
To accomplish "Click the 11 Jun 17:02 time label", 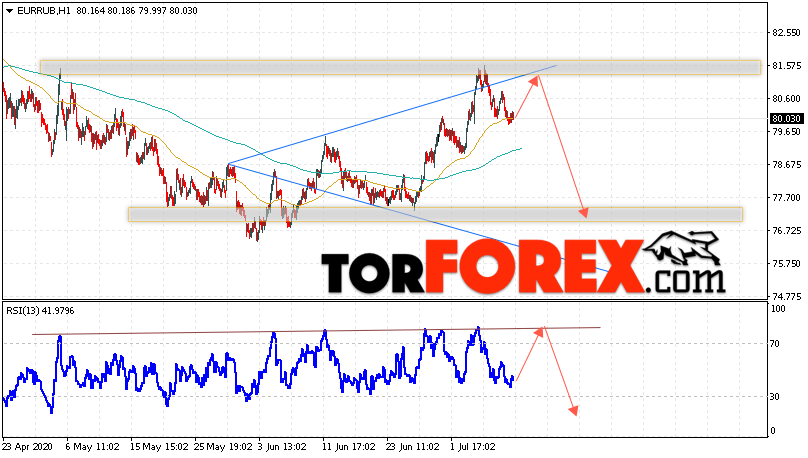I will [x=348, y=447].
